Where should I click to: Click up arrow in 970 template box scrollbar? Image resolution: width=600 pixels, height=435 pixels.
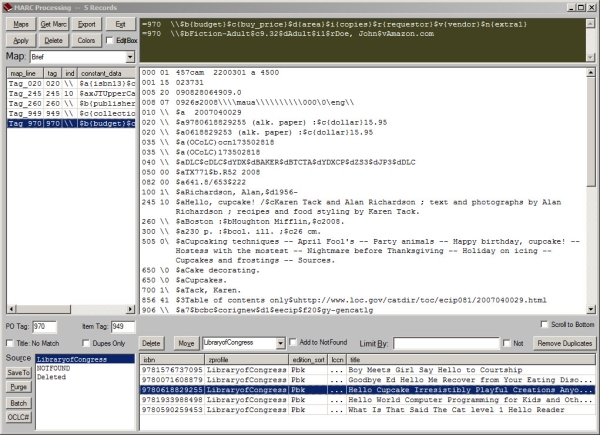coord(590,24)
